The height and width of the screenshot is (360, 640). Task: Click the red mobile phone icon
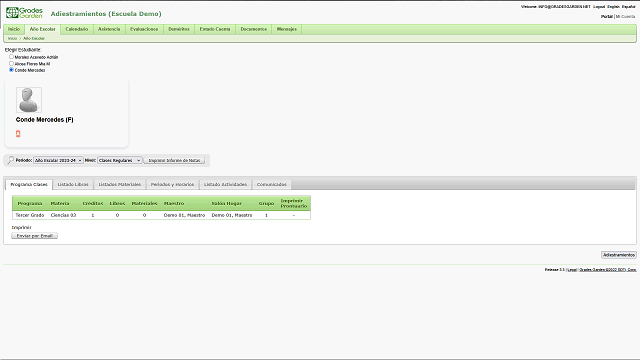coord(18,133)
